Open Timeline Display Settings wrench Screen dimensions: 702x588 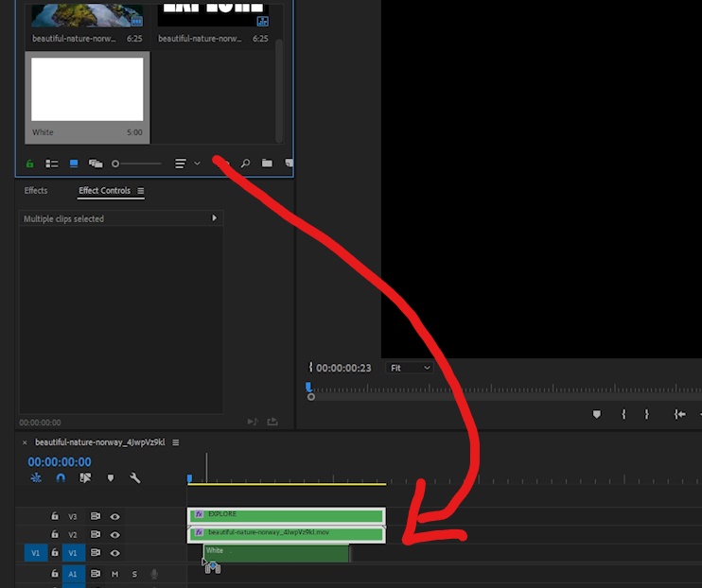[x=134, y=478]
